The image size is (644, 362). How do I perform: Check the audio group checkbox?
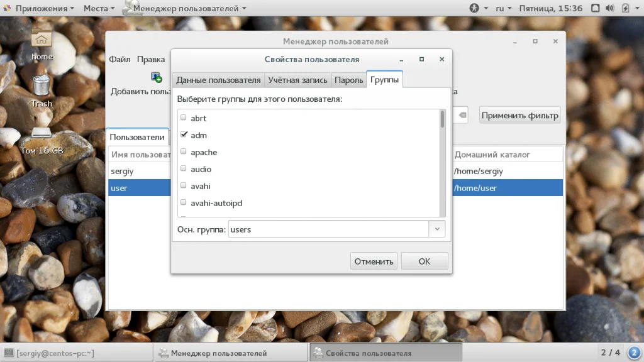pyautogui.click(x=184, y=168)
